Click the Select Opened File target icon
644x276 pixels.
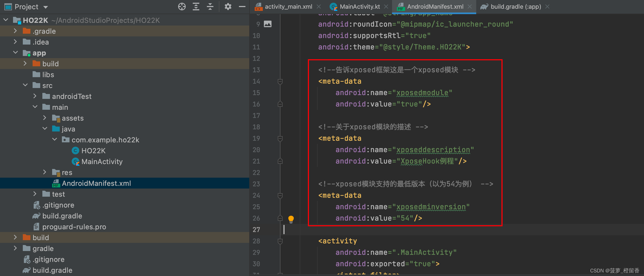(x=182, y=7)
